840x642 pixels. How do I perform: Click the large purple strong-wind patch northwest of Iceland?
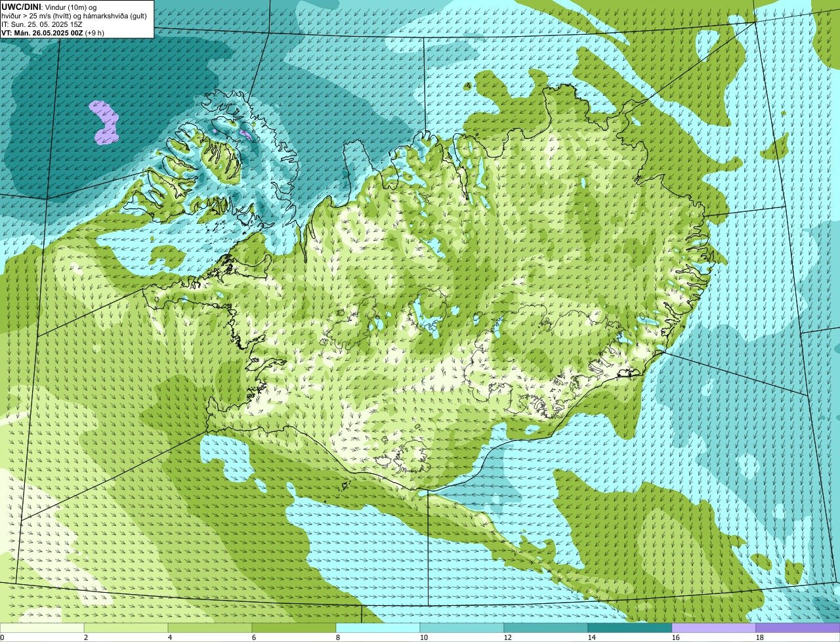tap(104, 122)
